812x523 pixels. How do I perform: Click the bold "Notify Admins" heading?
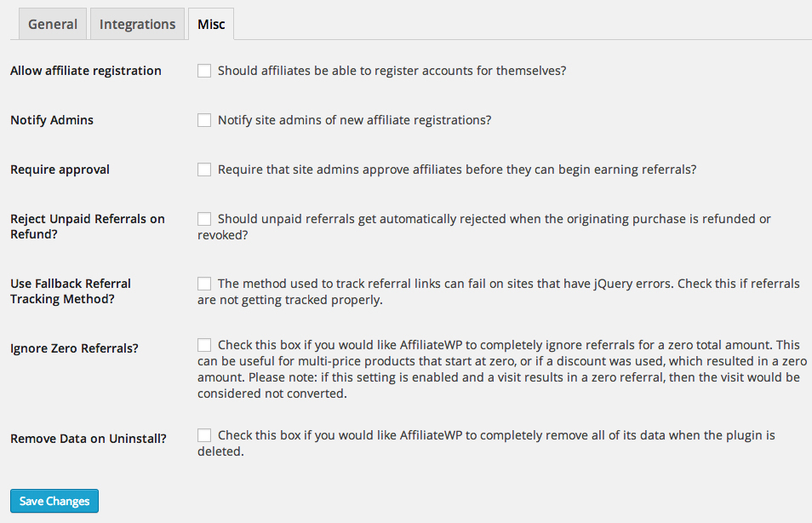52,120
